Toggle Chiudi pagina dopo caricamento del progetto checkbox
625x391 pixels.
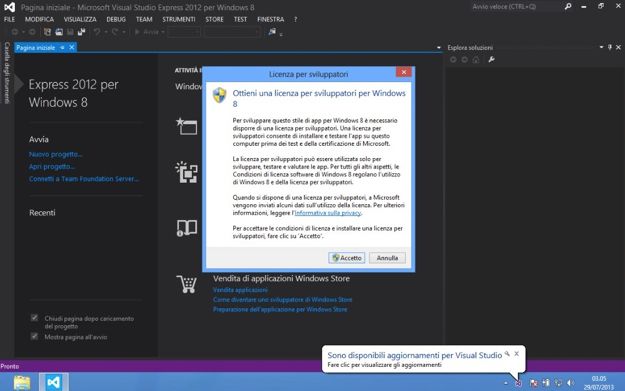pyautogui.click(x=34, y=318)
